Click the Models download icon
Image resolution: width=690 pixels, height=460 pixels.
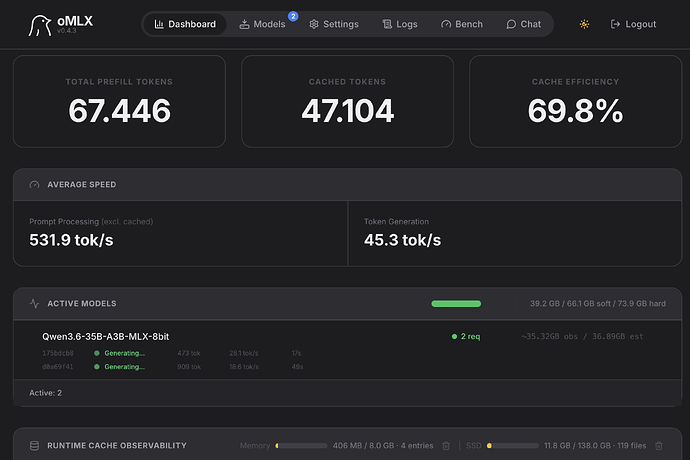(244, 24)
